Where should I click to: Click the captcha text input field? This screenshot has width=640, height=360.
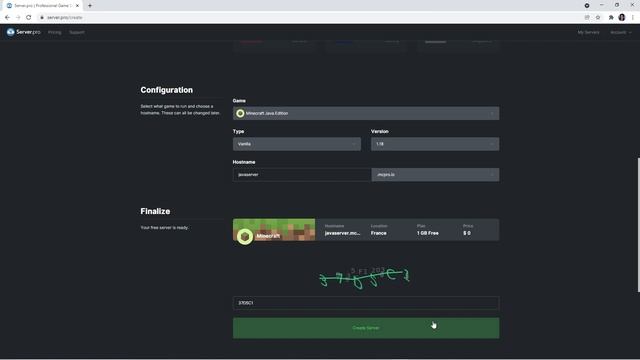366,303
